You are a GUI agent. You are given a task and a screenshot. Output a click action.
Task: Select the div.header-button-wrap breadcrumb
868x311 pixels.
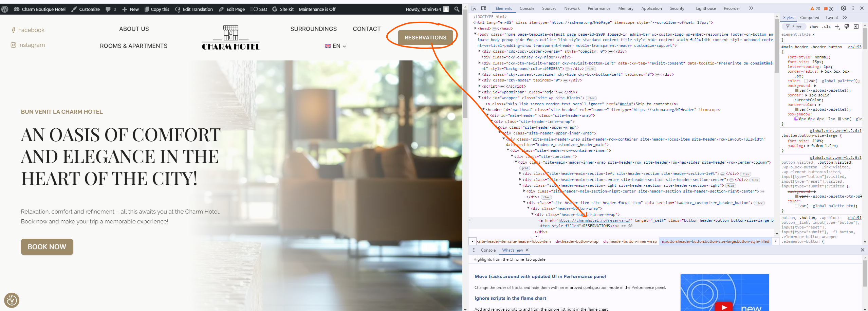[577, 241]
